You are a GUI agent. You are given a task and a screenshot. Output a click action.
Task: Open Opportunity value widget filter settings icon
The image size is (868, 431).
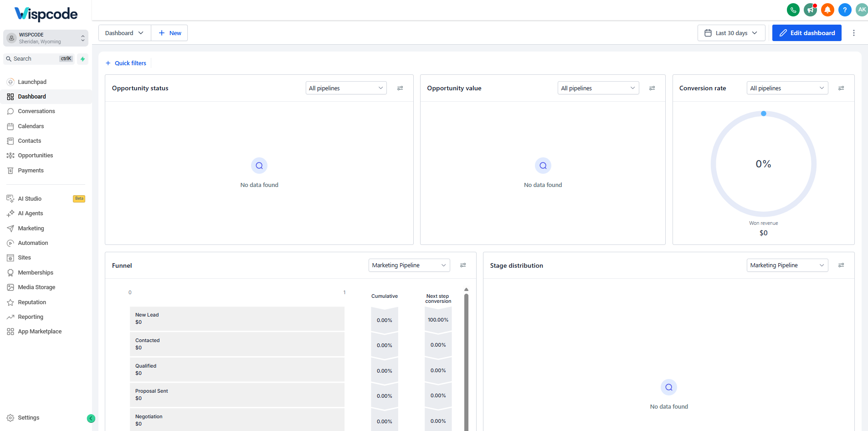(x=652, y=88)
